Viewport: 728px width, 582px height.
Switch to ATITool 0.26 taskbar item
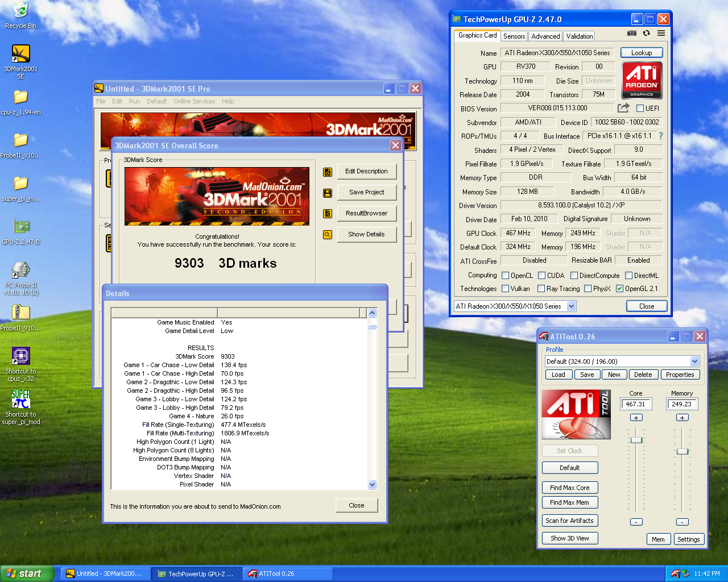point(288,573)
